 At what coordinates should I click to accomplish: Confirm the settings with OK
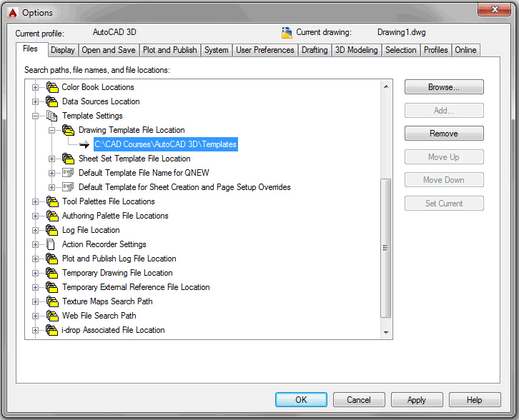301,400
